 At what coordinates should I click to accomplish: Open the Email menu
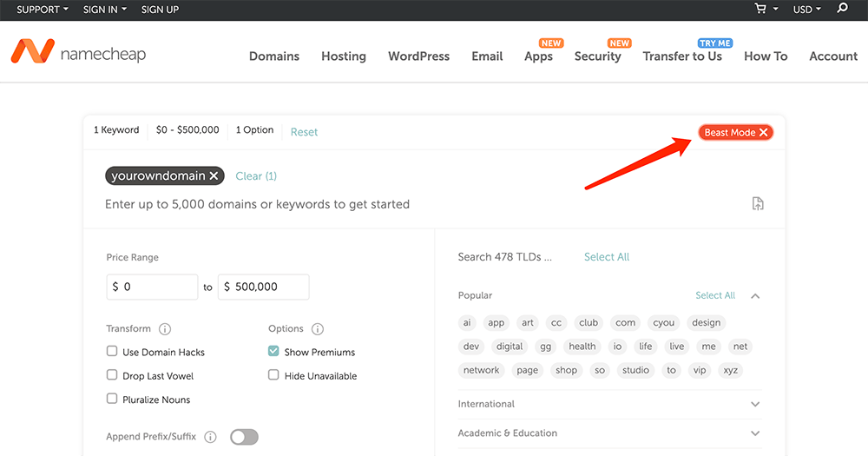pos(487,56)
